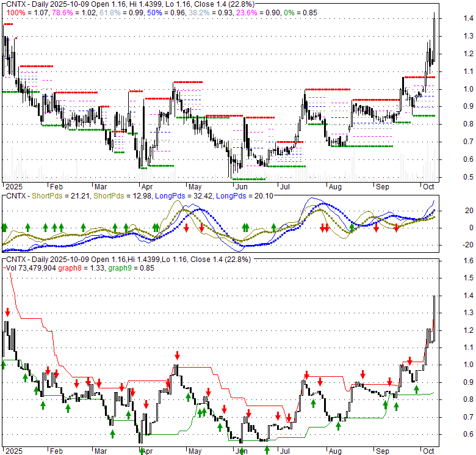Click the 'Jun' month label on the top chart axis
Image resolution: width=476 pixels, height=455 pixels.
[x=242, y=186]
